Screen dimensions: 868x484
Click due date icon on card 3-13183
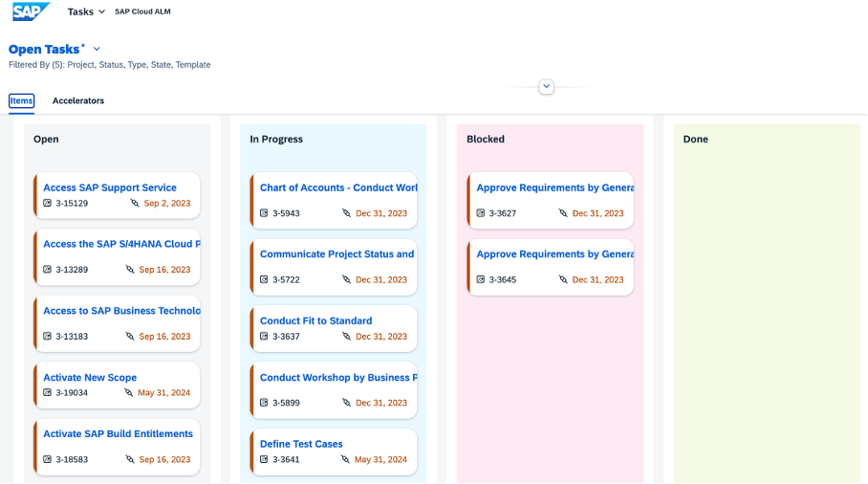click(130, 336)
